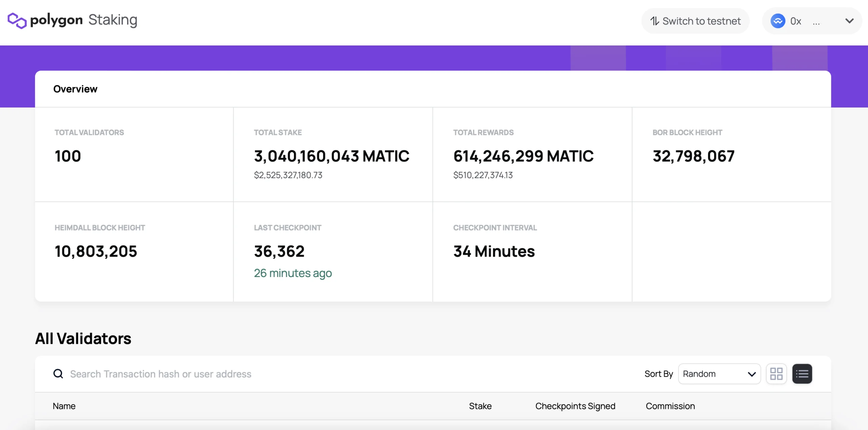Click the Sort By label
This screenshot has width=868, height=430.
[658, 374]
